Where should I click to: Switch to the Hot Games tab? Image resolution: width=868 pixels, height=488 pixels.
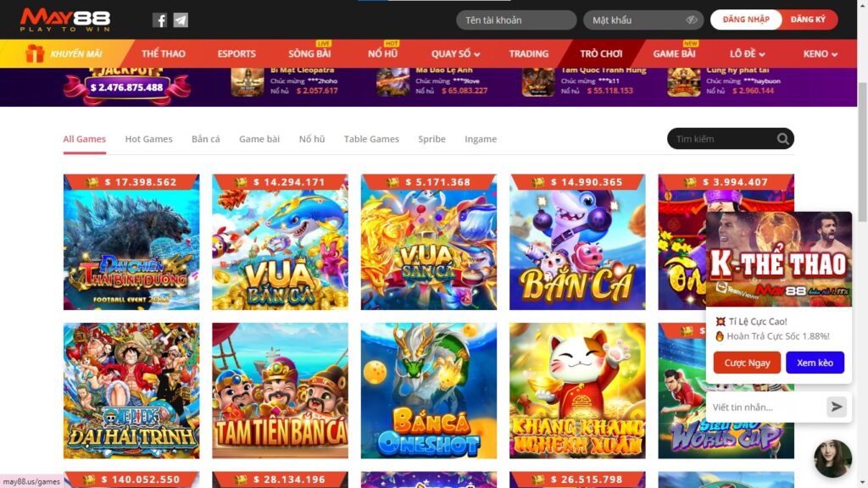[148, 139]
